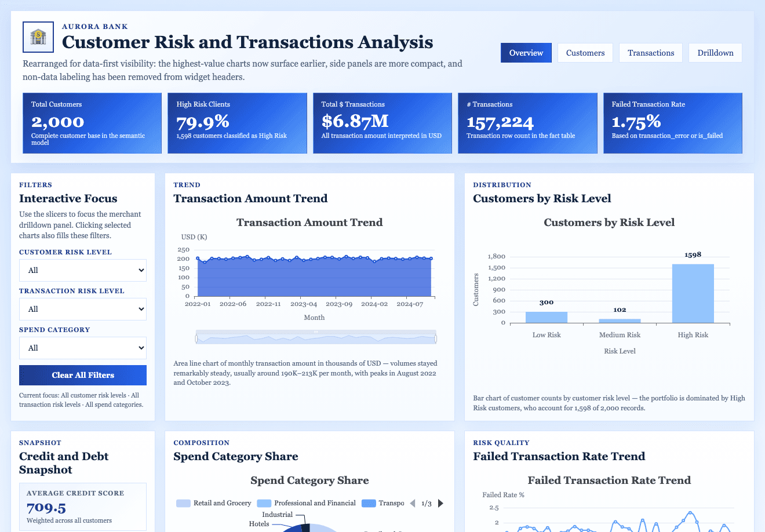This screenshot has width=765, height=532.
Task: Click the 2022-01 axis label
Action: pos(198,304)
